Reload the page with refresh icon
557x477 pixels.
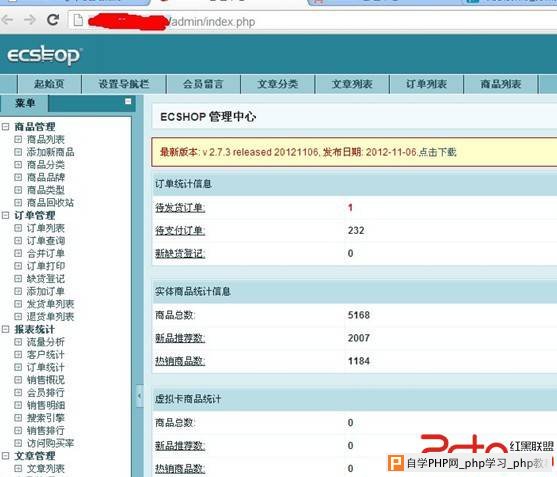pyautogui.click(x=53, y=20)
